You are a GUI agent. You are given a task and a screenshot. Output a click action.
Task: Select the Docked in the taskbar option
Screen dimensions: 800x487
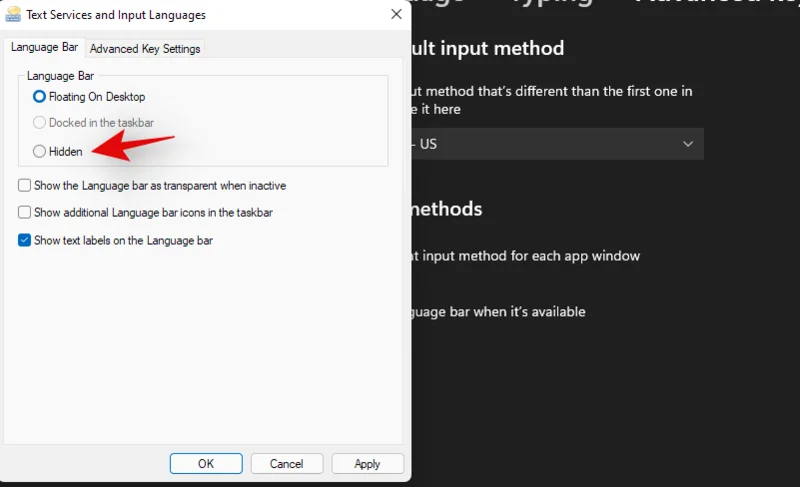click(x=39, y=123)
